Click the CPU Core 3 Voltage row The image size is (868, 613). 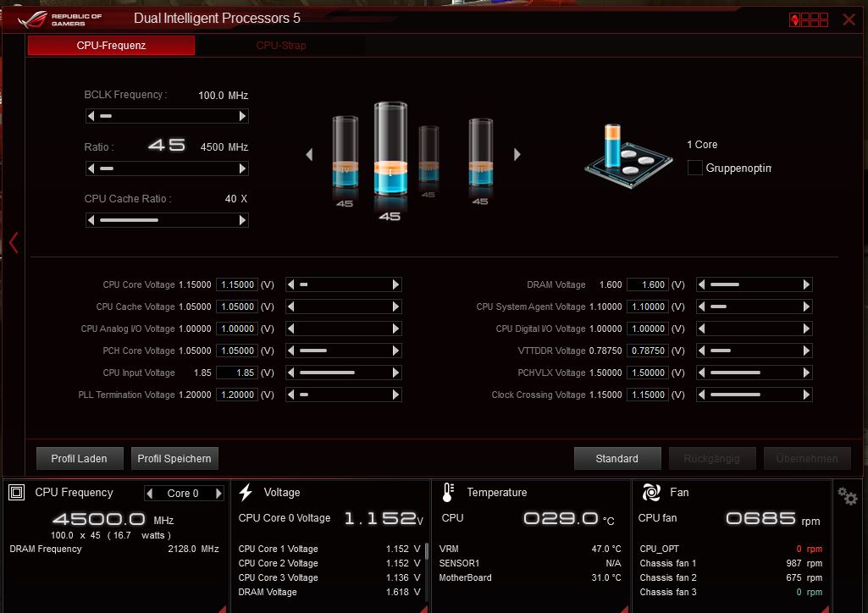point(329,577)
